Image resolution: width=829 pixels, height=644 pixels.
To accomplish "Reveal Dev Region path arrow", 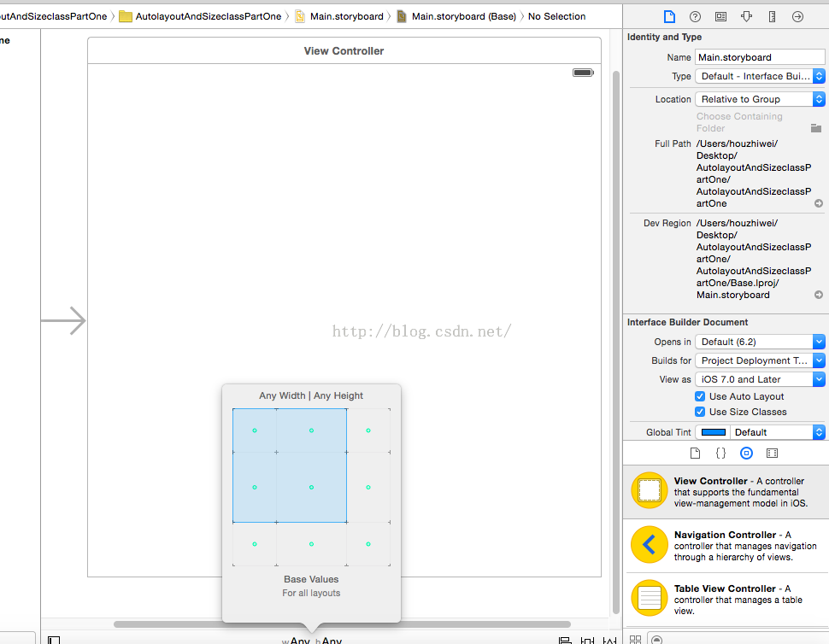I will pyautogui.click(x=819, y=295).
